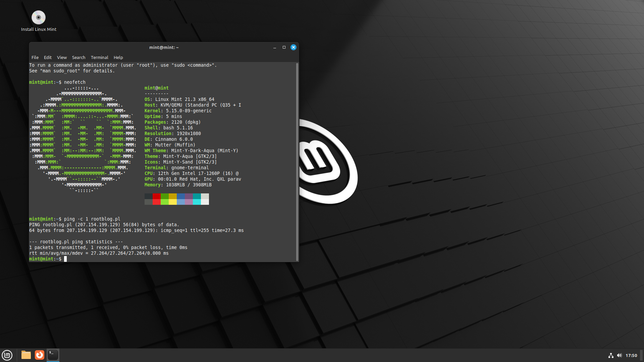This screenshot has width=644, height=362.
Task: Open the volume control in the system tray
Action: click(619, 356)
